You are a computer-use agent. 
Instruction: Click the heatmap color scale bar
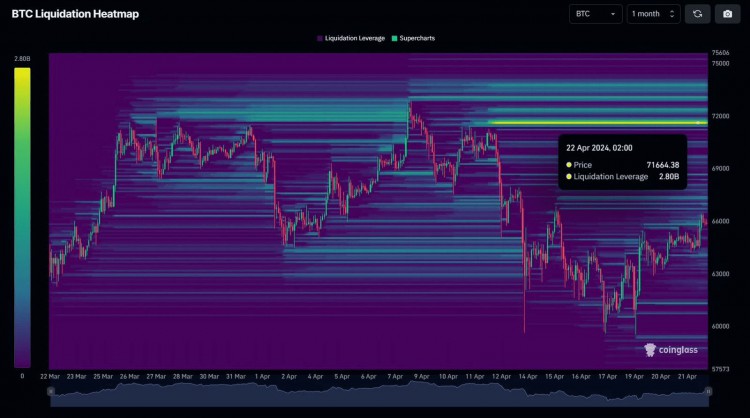[x=22, y=218]
